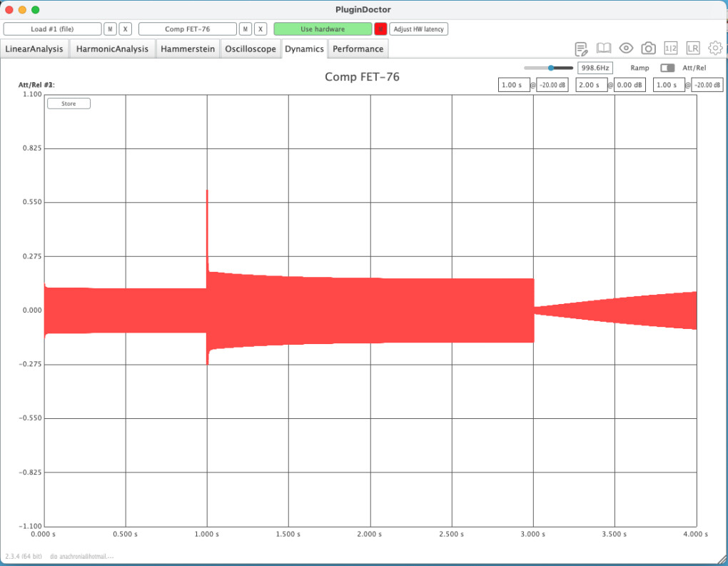
Task: Click the 998.6Hz frequency field
Action: click(595, 68)
